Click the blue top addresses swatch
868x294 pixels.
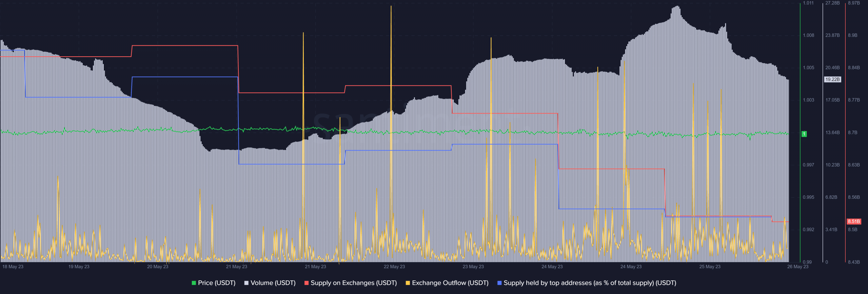[x=499, y=283]
